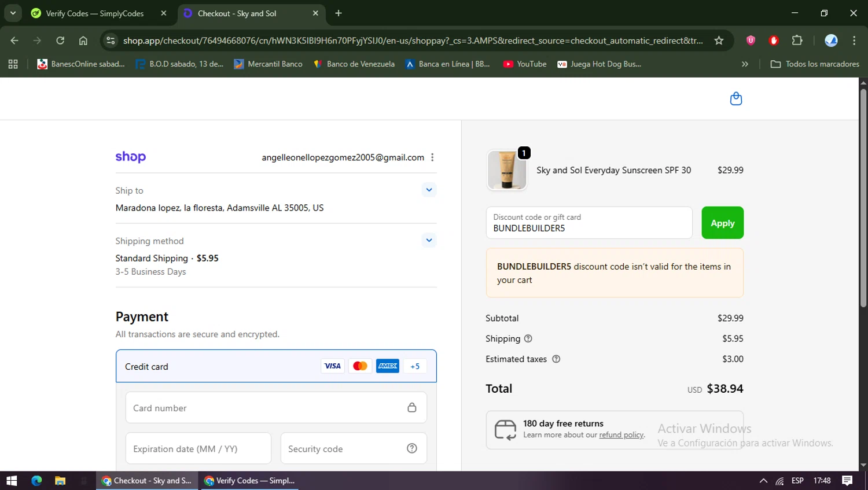868x490 pixels.
Task: Open BanescOnline bookmark
Action: click(81, 64)
